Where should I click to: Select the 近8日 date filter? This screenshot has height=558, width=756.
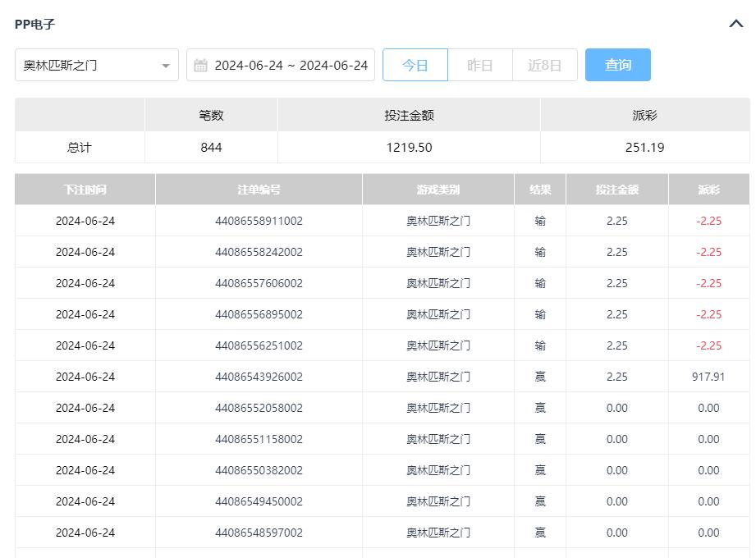pyautogui.click(x=544, y=65)
